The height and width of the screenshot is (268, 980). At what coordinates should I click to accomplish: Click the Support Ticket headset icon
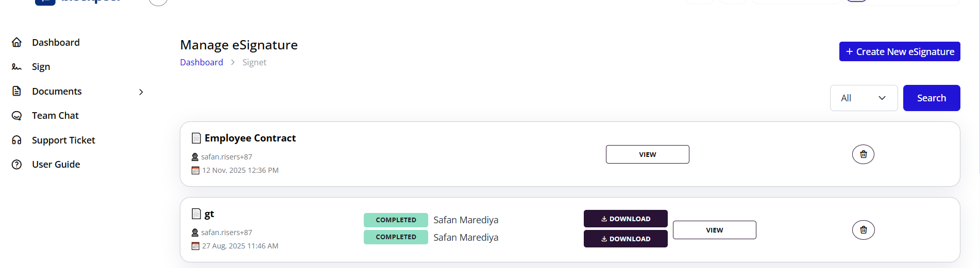(x=16, y=140)
